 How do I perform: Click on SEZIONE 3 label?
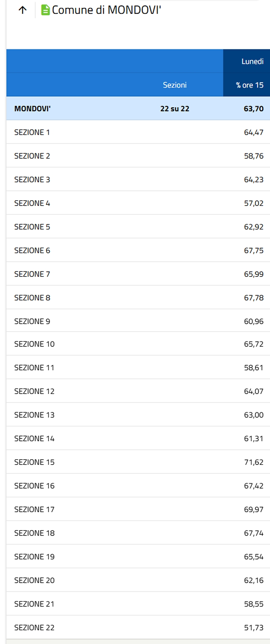pyautogui.click(x=32, y=179)
